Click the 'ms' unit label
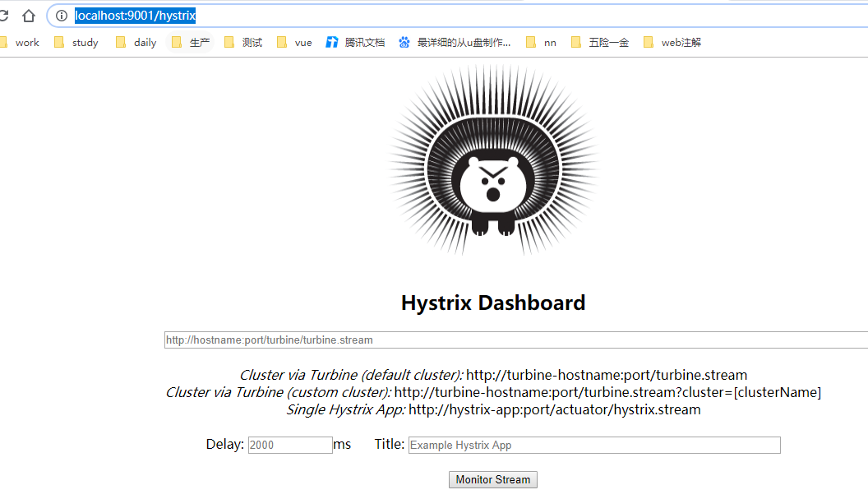The image size is (868, 499). point(342,444)
